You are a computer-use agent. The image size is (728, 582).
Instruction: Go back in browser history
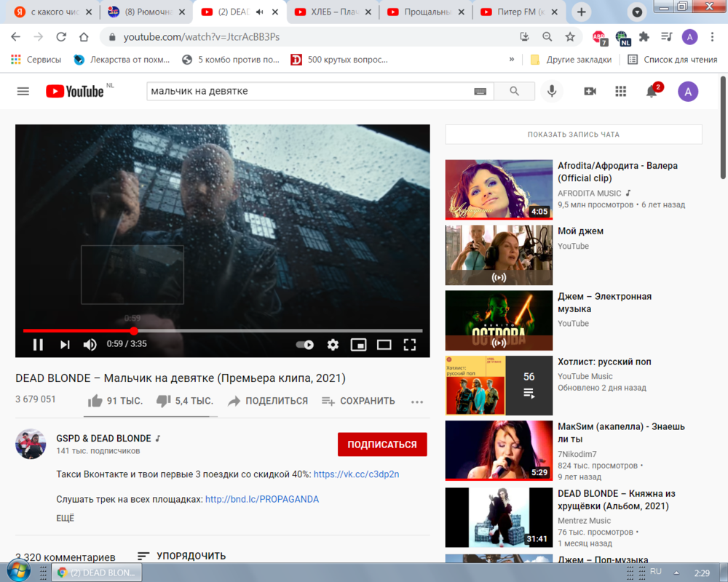[x=16, y=37]
